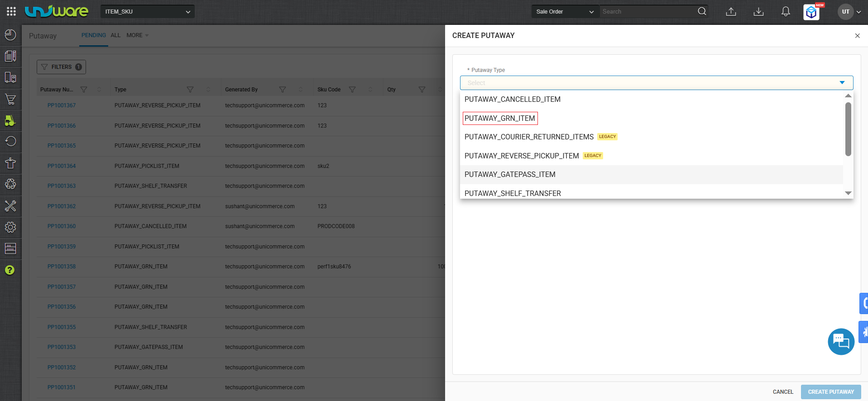The height and width of the screenshot is (401, 868).
Task: Open putaway PP1001360 link
Action: click(62, 226)
